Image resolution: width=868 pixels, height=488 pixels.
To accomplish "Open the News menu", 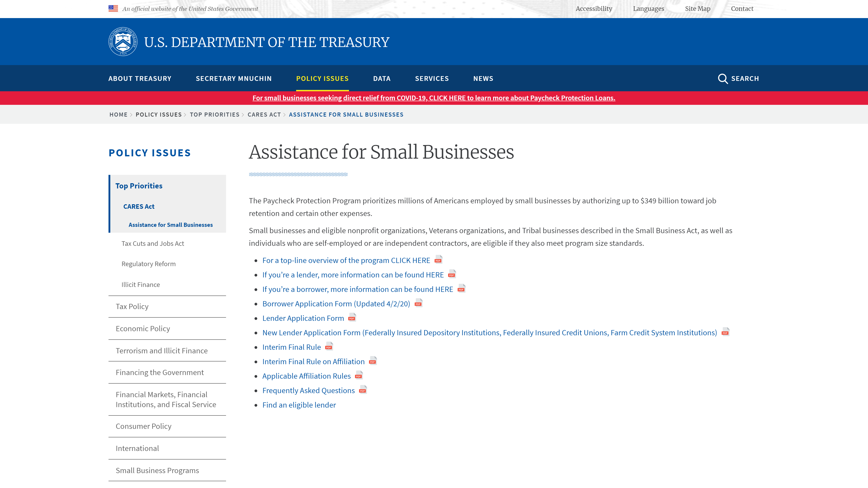I will click(483, 78).
